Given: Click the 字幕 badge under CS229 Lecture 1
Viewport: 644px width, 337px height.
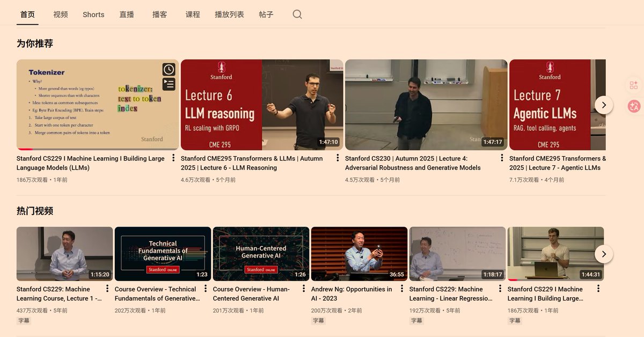Looking at the screenshot, I should pos(24,320).
